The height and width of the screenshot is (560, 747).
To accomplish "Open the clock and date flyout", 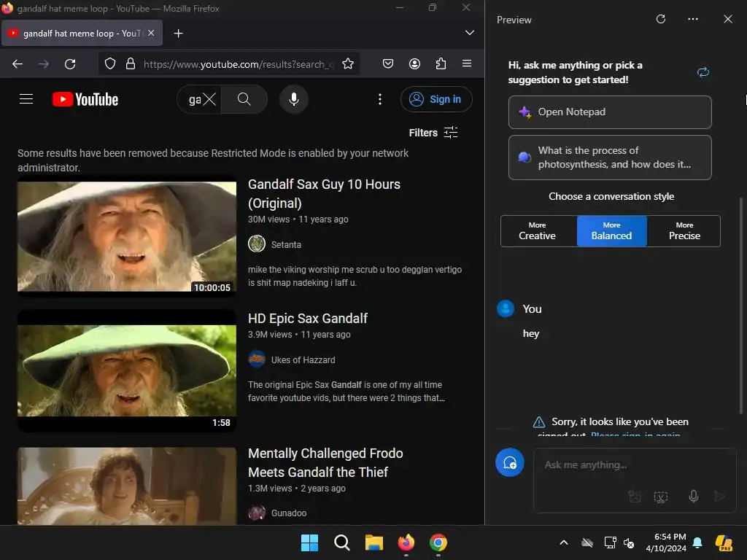I will (667, 542).
